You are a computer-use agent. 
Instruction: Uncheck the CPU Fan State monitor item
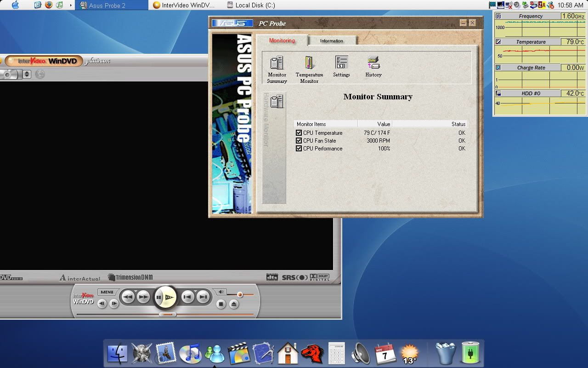click(x=299, y=141)
